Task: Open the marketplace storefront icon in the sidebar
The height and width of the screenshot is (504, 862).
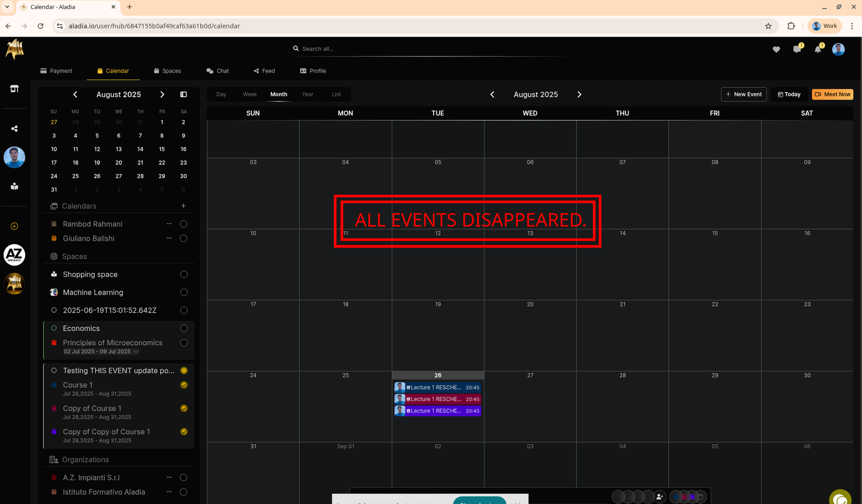Action: point(15,89)
